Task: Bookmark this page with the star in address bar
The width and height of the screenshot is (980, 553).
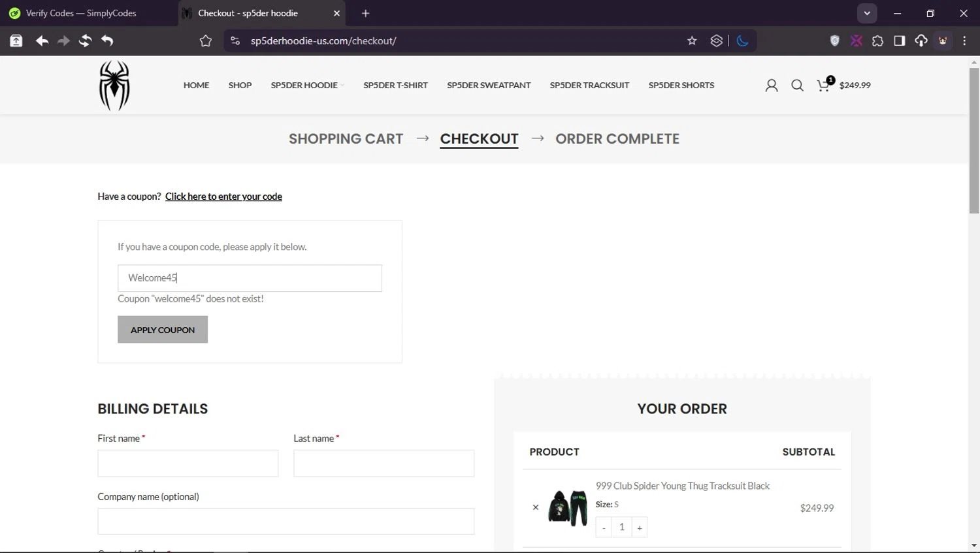Action: pyautogui.click(x=692, y=40)
